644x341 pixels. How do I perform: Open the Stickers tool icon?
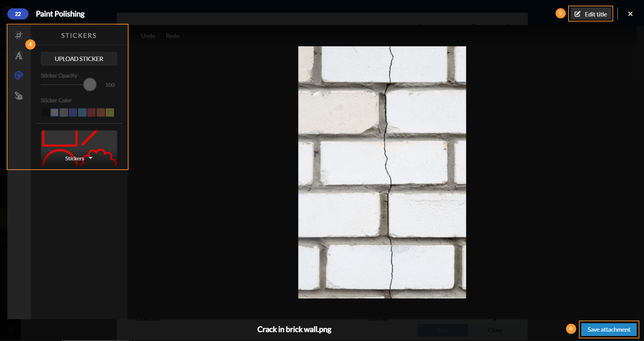[19, 76]
